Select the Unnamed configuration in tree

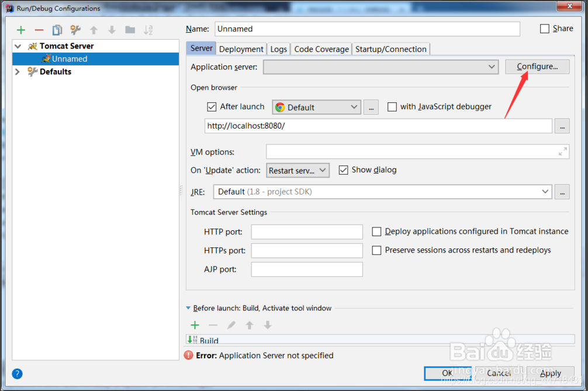pyautogui.click(x=96, y=59)
